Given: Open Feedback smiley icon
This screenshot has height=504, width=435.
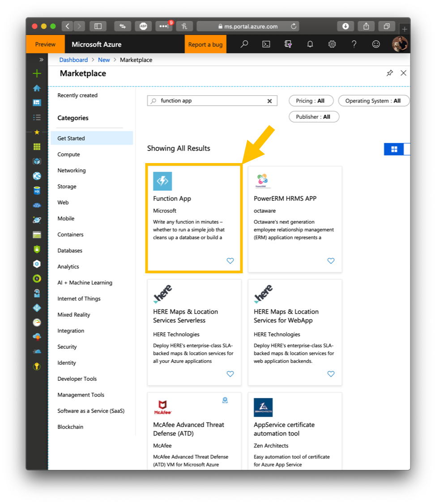Looking at the screenshot, I should 376,44.
